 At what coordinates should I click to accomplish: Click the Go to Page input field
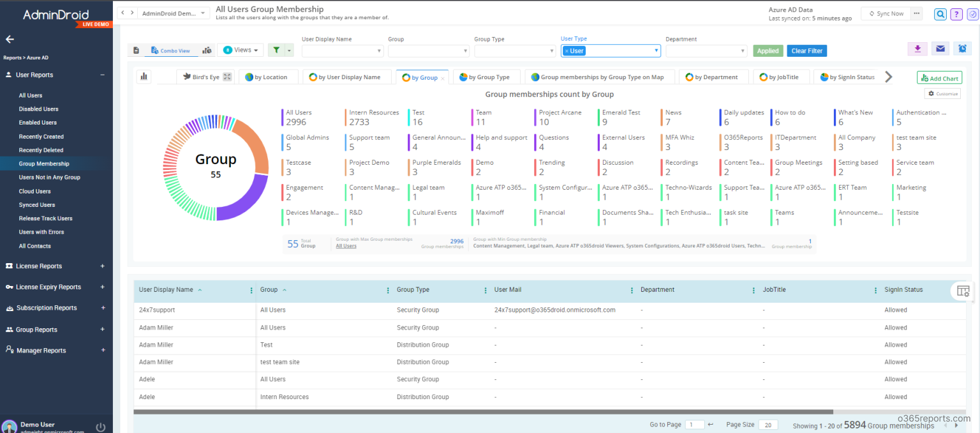(x=695, y=425)
